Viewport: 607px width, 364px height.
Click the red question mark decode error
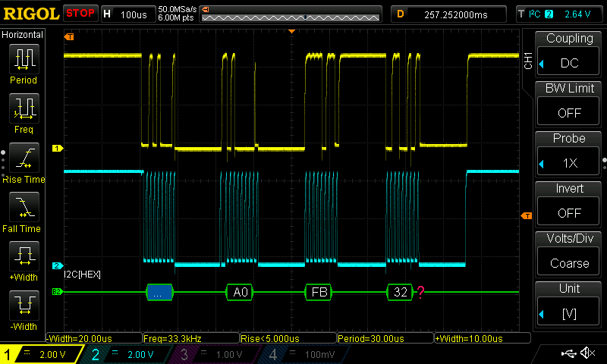click(x=420, y=292)
